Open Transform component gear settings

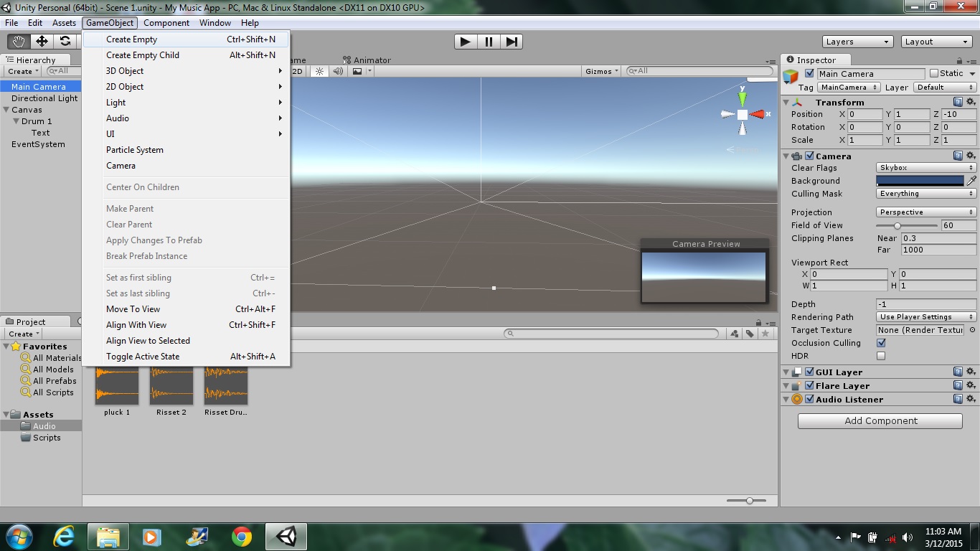971,102
